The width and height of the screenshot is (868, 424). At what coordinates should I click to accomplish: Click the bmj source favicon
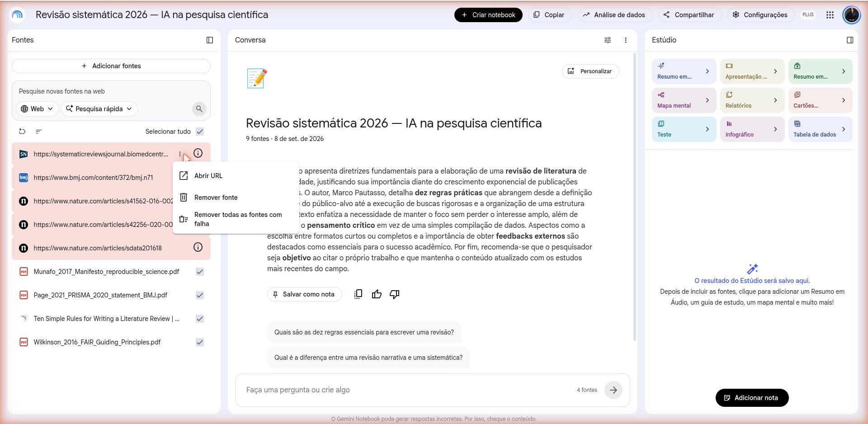pos(24,178)
